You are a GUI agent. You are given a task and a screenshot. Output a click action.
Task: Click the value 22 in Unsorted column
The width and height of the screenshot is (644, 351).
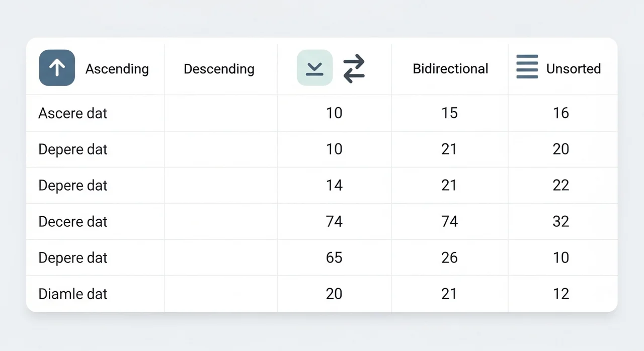(x=560, y=186)
